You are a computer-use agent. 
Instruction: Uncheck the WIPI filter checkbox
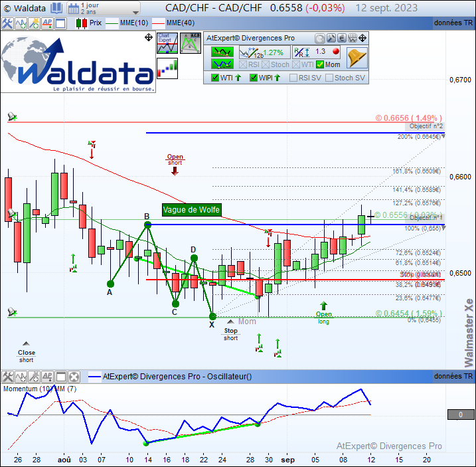(254, 78)
